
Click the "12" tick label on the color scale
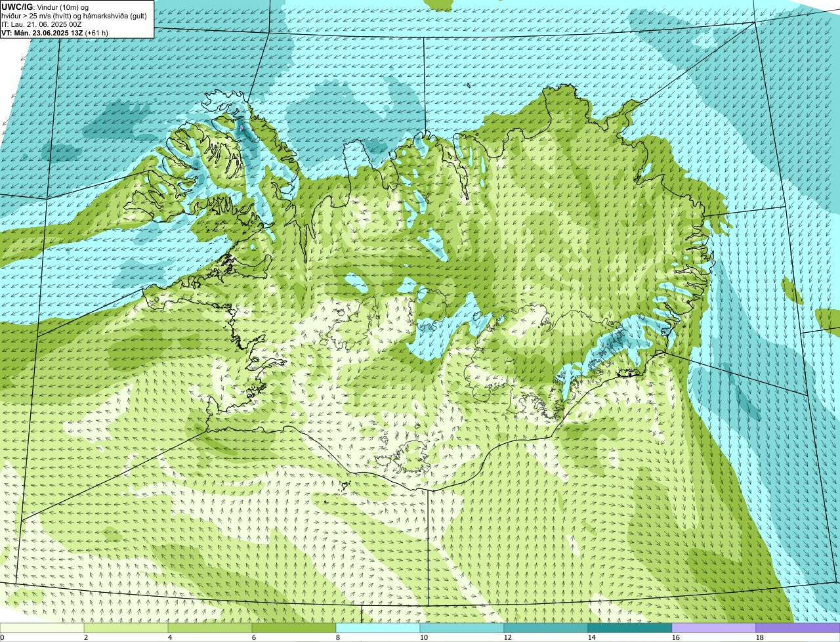(x=508, y=637)
